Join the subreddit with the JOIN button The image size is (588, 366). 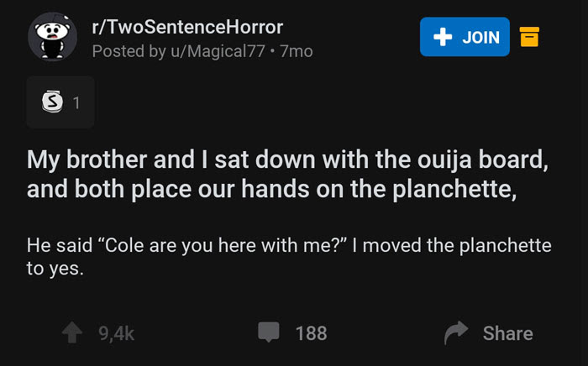(465, 37)
